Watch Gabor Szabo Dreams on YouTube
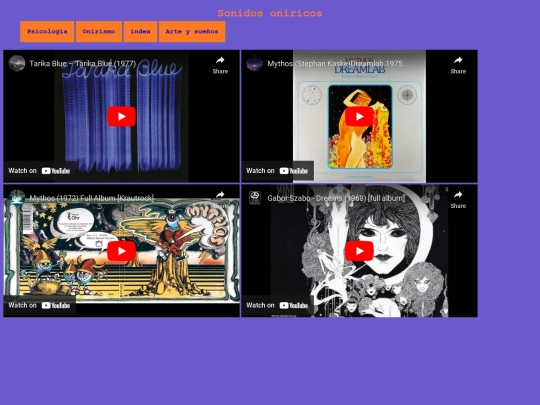This screenshot has width=540, height=405. (x=277, y=305)
